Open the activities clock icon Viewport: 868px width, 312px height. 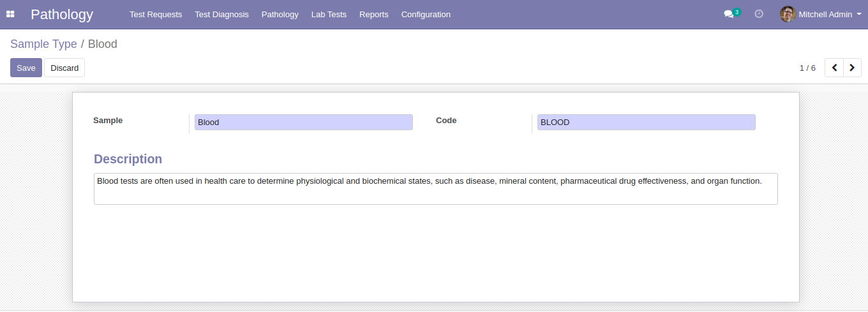pos(759,14)
